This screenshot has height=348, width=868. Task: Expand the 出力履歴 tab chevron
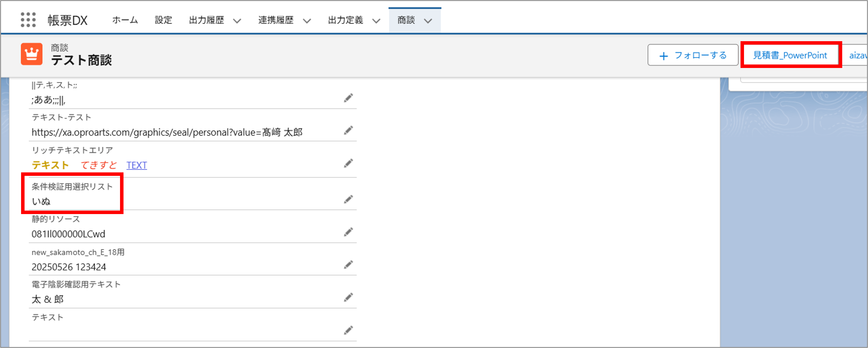pos(237,21)
